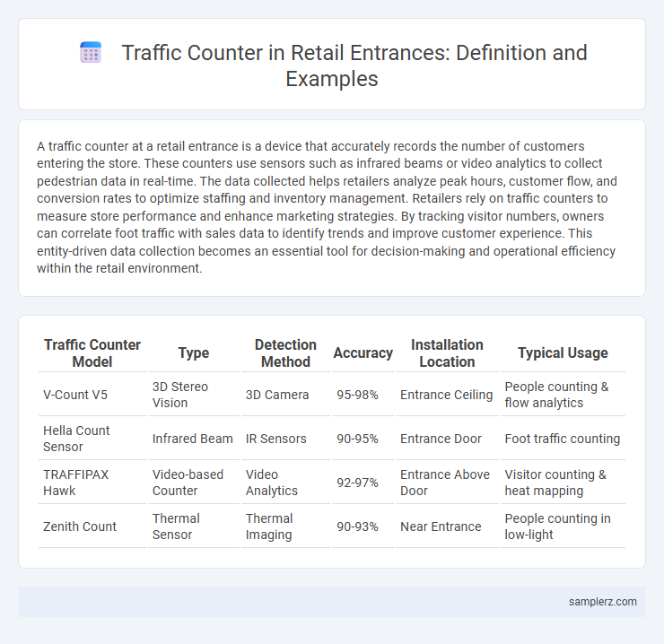The width and height of the screenshot is (664, 644).
Task: Select the 'V-Count V5' cell
Action: click(x=92, y=395)
